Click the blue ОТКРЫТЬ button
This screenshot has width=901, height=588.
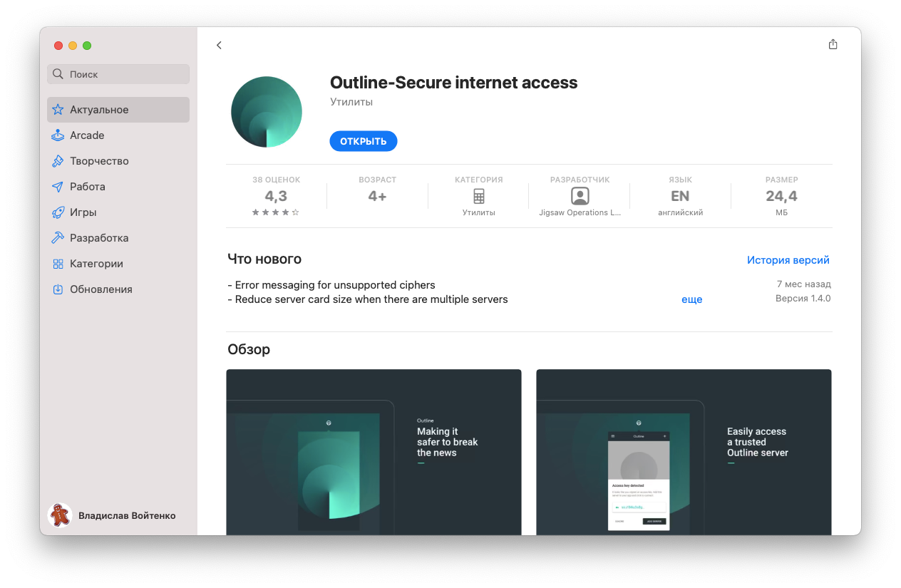364,141
